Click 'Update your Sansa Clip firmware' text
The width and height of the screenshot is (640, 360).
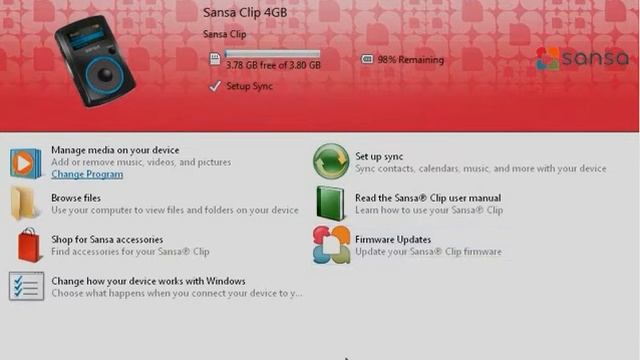pyautogui.click(x=428, y=252)
